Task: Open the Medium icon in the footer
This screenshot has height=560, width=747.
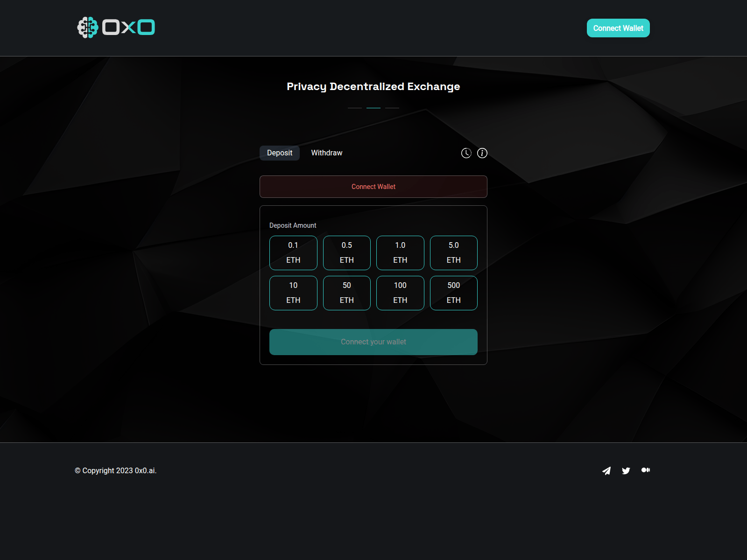Action: pyautogui.click(x=646, y=470)
